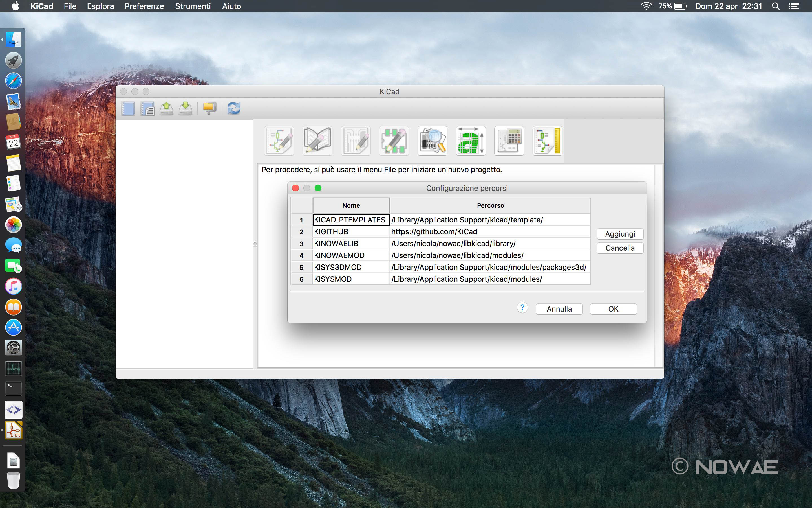
Task: Select the KINOWAELIB name cell
Action: pyautogui.click(x=351, y=243)
